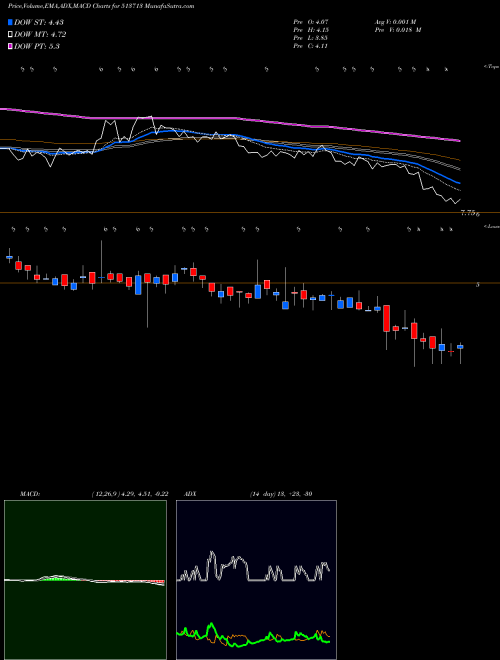Click the white DOW MT legend swatch
Screen dimensions: 500x660
pos(10,35)
